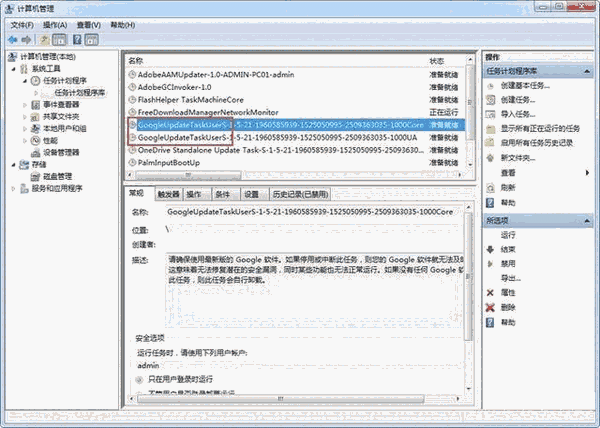Click the red X icon beside 删除

(x=490, y=307)
